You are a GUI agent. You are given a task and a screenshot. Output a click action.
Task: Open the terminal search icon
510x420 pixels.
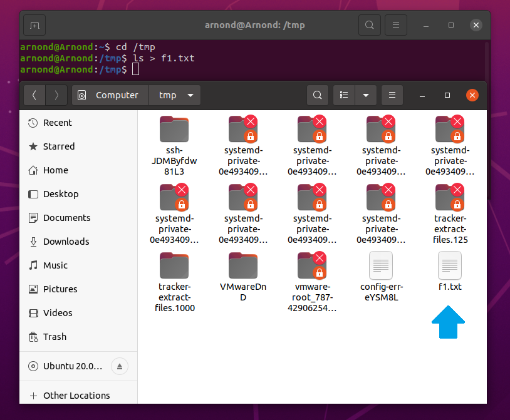tap(369, 24)
